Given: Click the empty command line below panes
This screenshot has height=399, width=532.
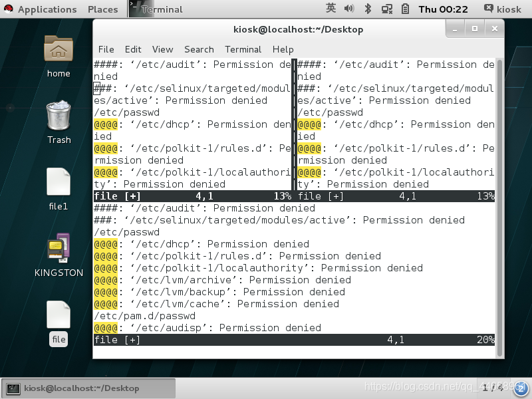Looking at the screenshot, I should (294, 352).
